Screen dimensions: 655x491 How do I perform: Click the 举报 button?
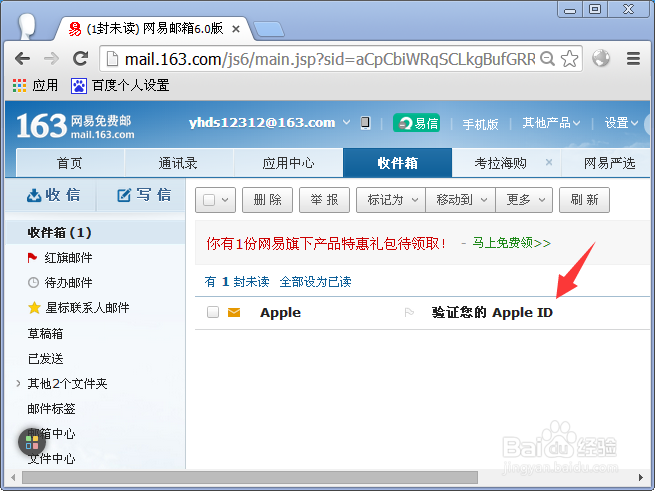pyautogui.click(x=324, y=200)
